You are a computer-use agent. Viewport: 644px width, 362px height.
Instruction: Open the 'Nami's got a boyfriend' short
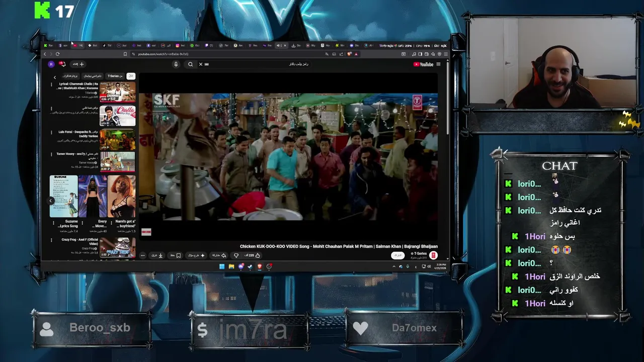[121, 196]
